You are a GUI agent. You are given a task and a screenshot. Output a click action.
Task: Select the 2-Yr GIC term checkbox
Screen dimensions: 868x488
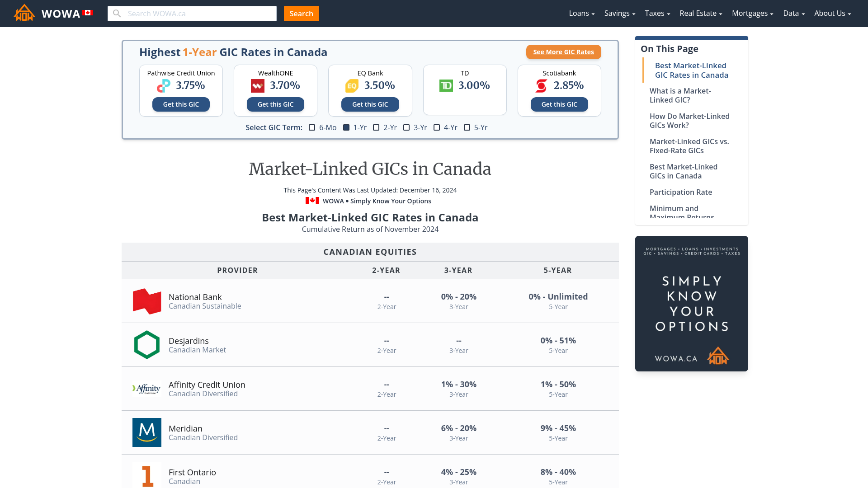tap(376, 127)
